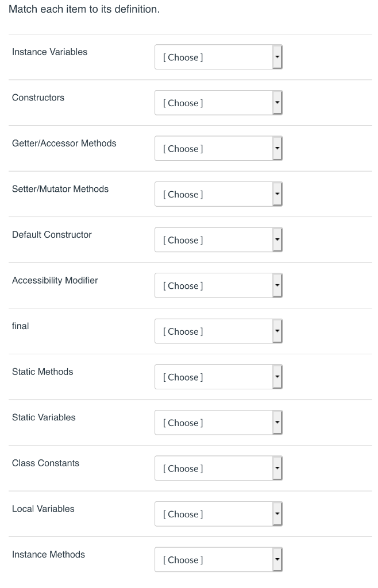Open the Setter/Mutator Methods dropdown
This screenshot has height=588, width=378.
(x=218, y=194)
